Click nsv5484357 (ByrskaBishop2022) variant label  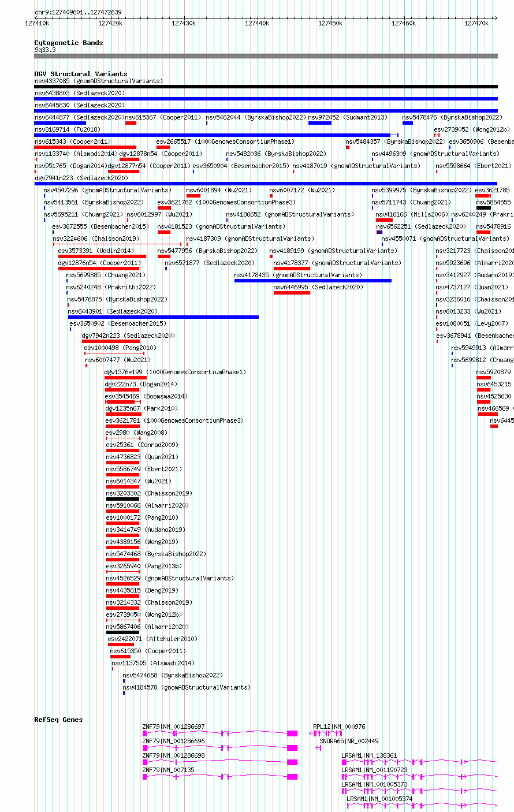point(396,141)
